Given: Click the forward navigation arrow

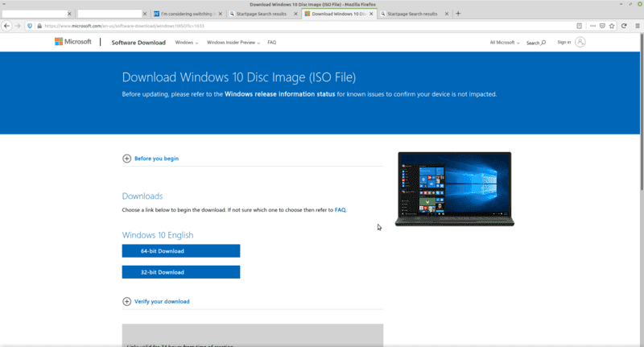Looking at the screenshot, I should coord(18,26).
